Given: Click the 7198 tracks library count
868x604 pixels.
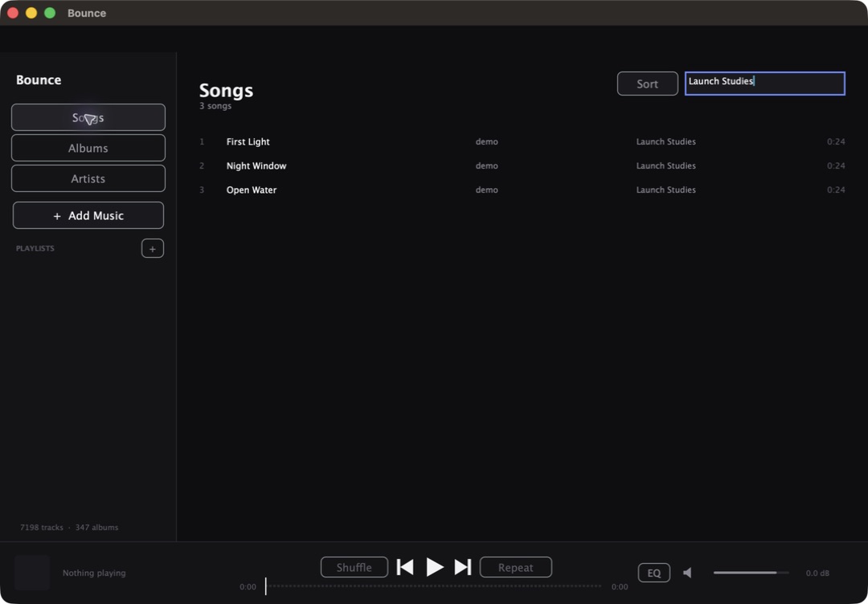Looking at the screenshot, I should (x=42, y=527).
